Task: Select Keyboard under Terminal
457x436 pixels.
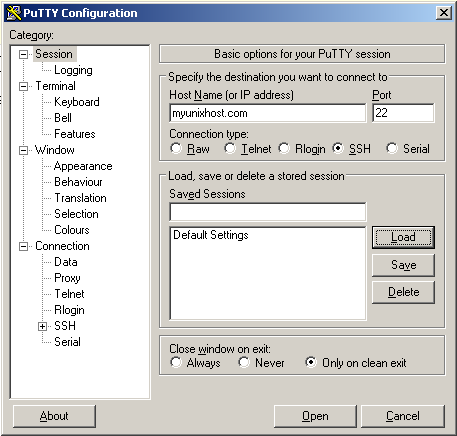Action: point(77,102)
